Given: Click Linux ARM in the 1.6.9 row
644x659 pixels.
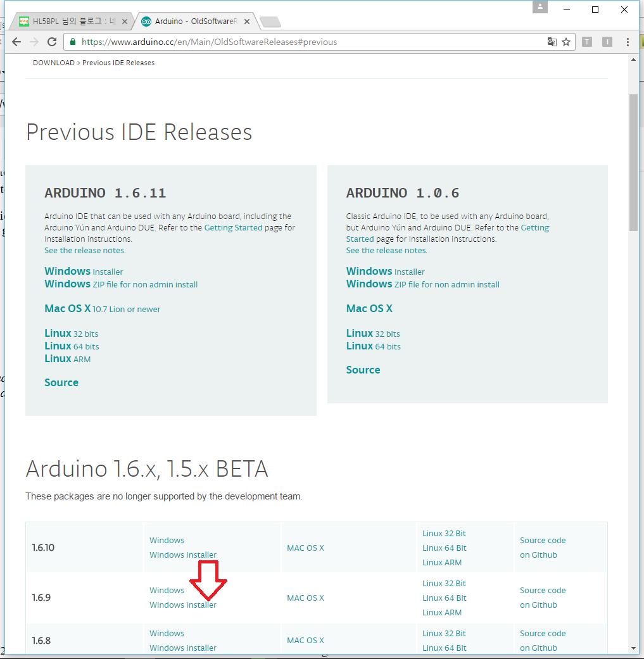Looking at the screenshot, I should (x=442, y=612).
